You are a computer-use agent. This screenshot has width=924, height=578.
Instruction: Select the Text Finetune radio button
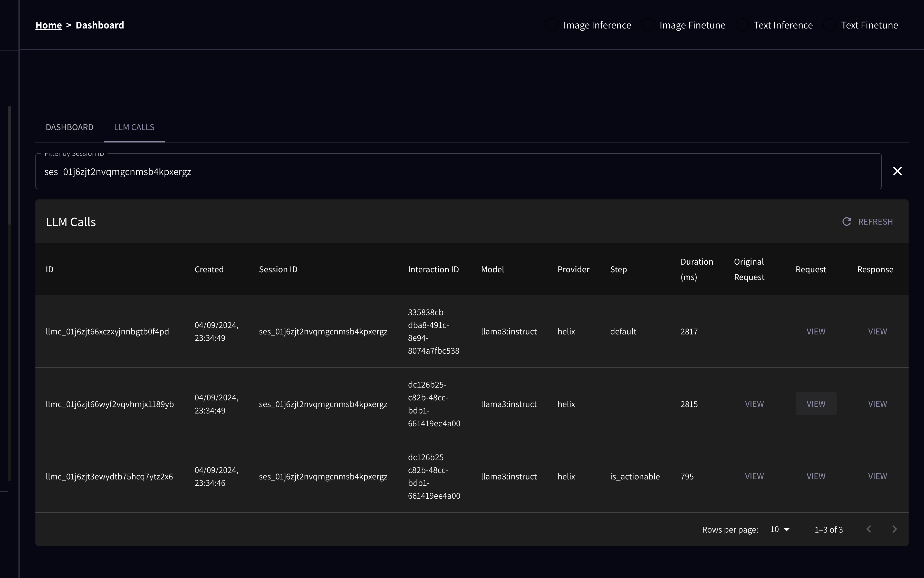[830, 25]
